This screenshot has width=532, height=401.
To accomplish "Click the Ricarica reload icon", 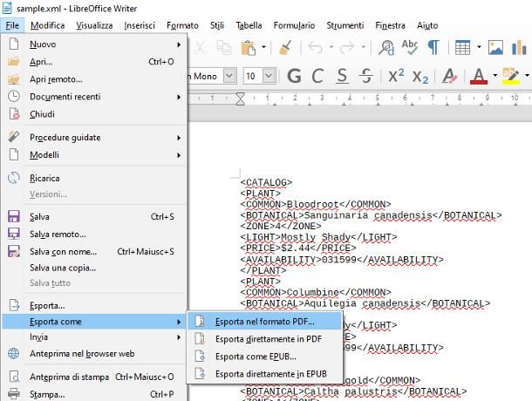I will (x=14, y=178).
